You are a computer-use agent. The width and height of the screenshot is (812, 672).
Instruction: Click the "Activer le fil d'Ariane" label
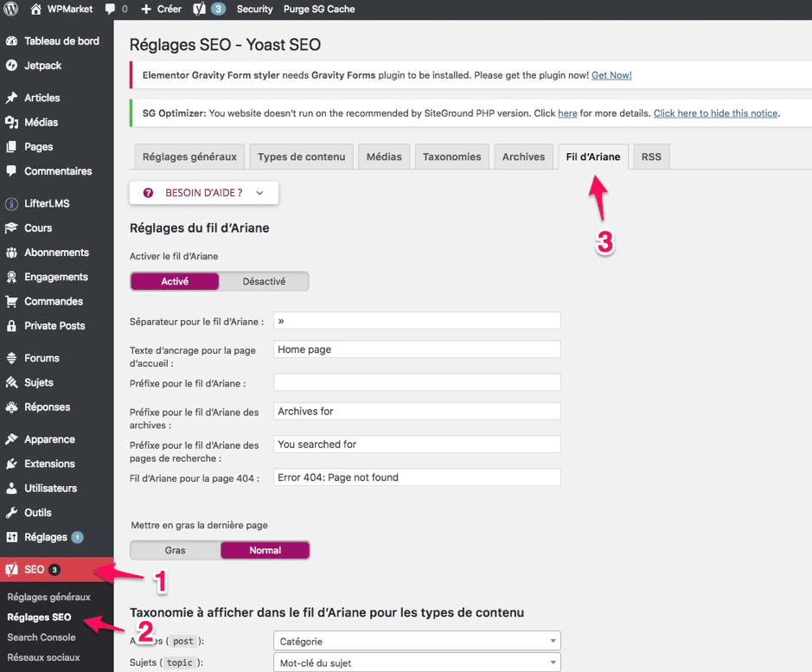174,256
